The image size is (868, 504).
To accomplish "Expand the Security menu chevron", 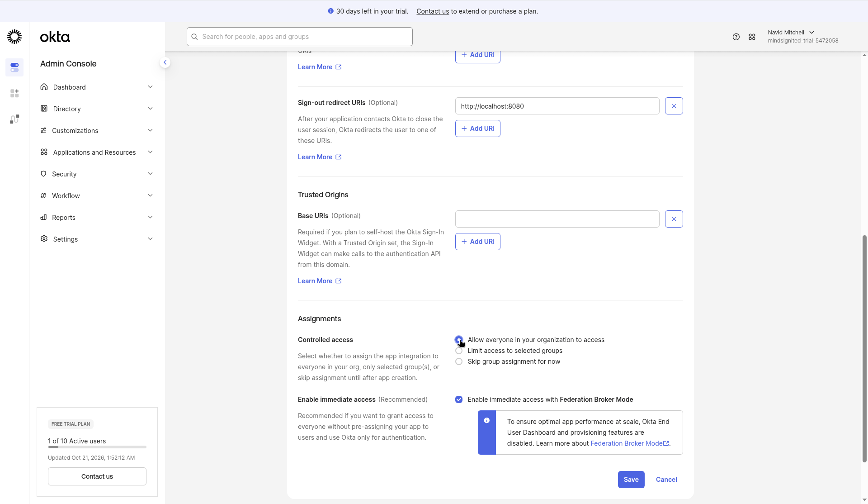I will click(x=150, y=174).
